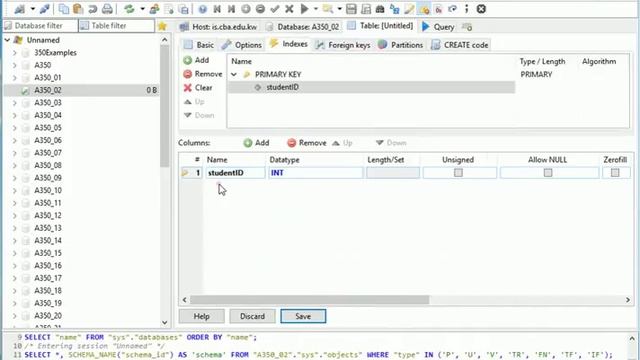640x360 pixels.
Task: Click the new query tab icon after Query
Action: [x=467, y=27]
